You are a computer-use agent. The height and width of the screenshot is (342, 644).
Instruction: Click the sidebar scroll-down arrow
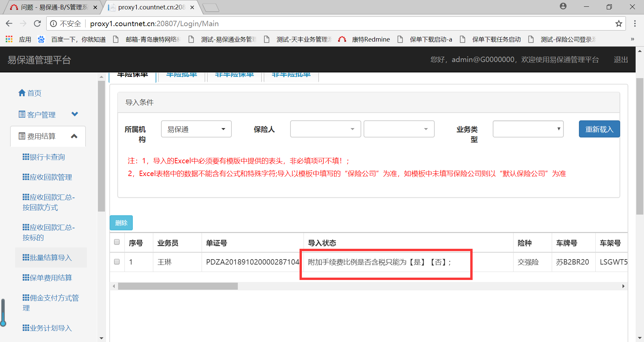(x=101, y=338)
